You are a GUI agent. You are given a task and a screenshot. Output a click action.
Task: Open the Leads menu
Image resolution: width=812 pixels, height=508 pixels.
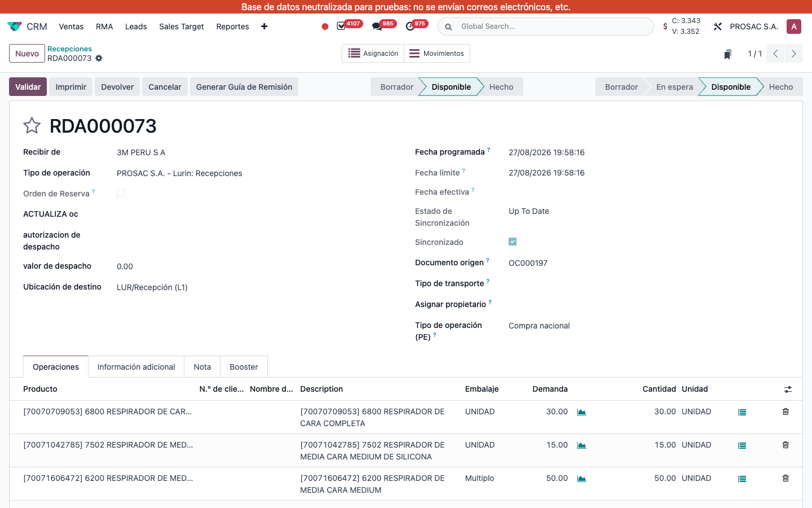pos(136,27)
